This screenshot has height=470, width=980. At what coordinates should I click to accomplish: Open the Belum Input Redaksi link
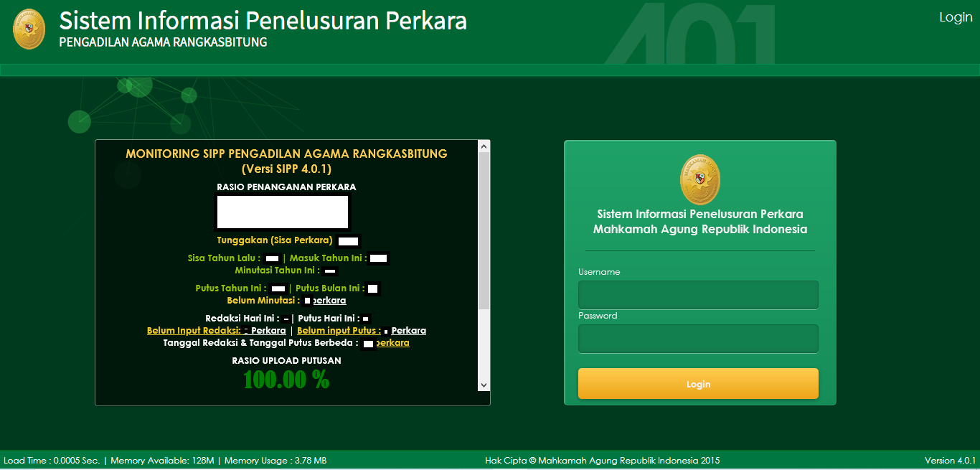coord(216,331)
